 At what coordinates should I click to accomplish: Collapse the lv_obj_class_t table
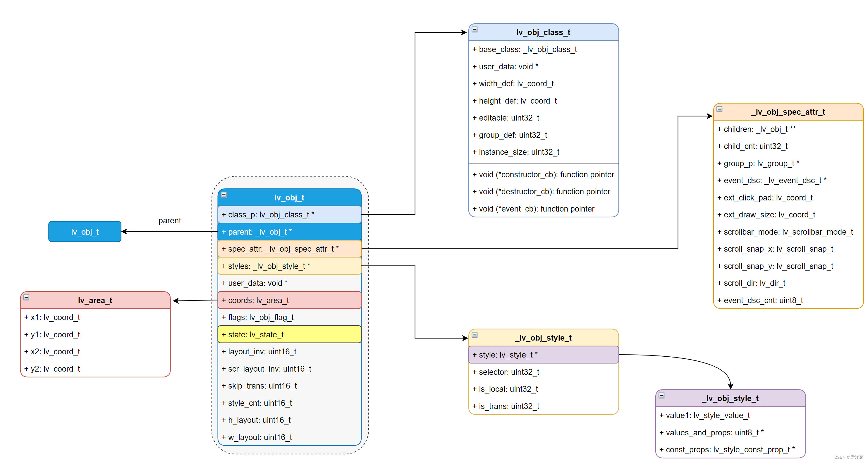pyautogui.click(x=475, y=30)
